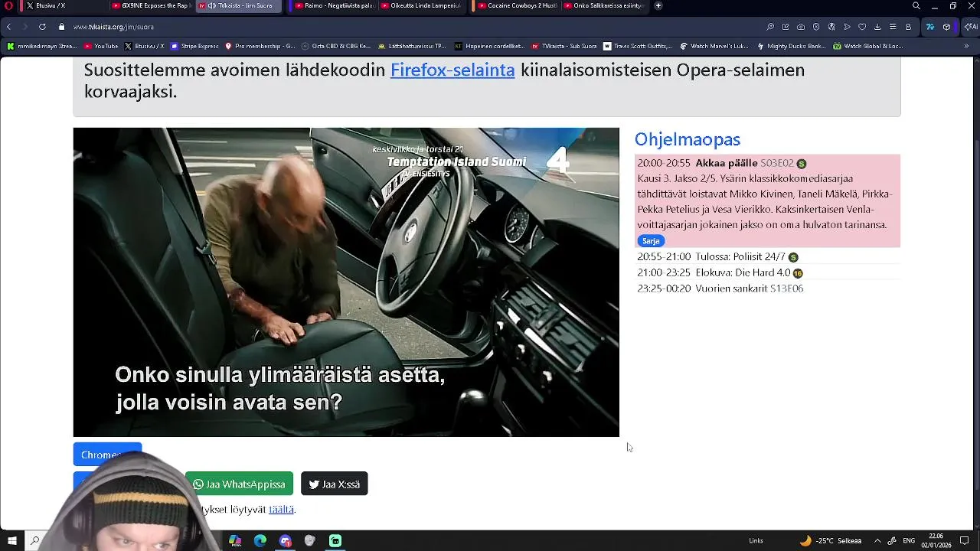Switch to the Oikeutta Linda Lampeniu tab
This screenshot has width=980, height=551.
pos(423,5)
